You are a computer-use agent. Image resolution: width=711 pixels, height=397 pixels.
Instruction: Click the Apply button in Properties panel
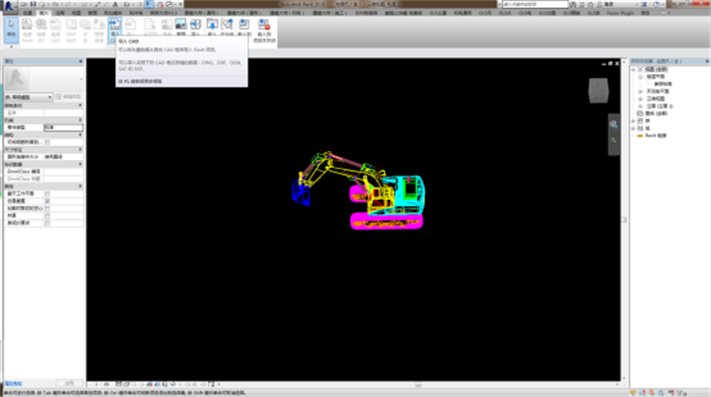[x=69, y=383]
